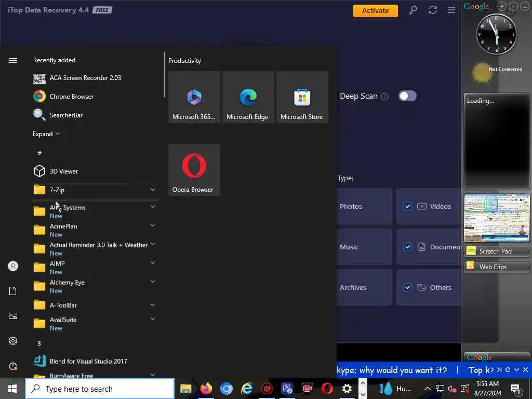Click the Power icon in Start sidebar
The image size is (532, 399).
pyautogui.click(x=13, y=366)
